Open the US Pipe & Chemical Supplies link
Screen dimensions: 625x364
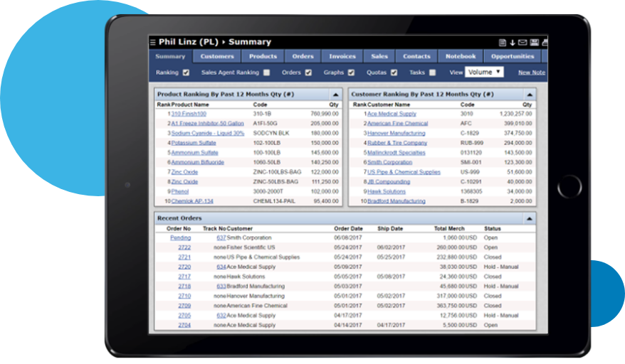(404, 172)
